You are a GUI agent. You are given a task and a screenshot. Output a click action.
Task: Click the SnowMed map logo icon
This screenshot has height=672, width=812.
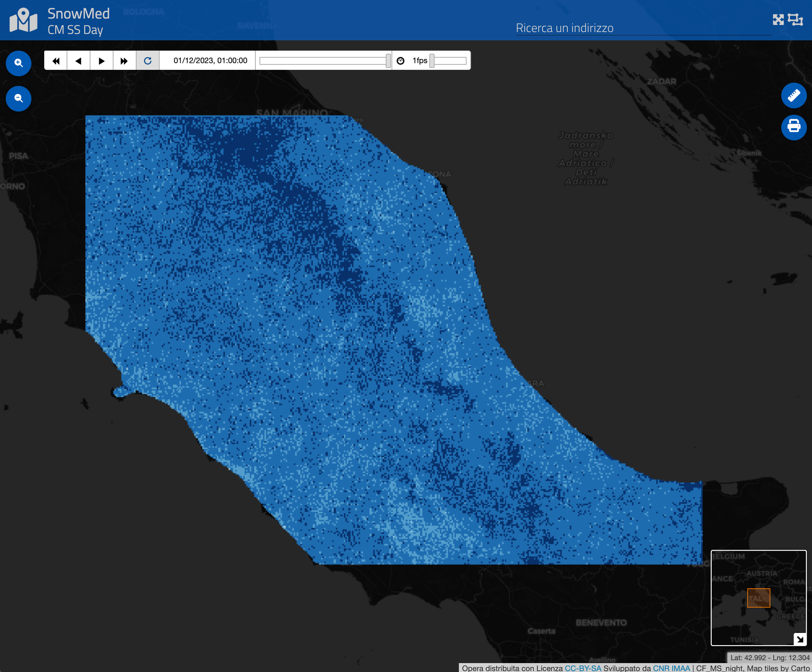coord(24,20)
